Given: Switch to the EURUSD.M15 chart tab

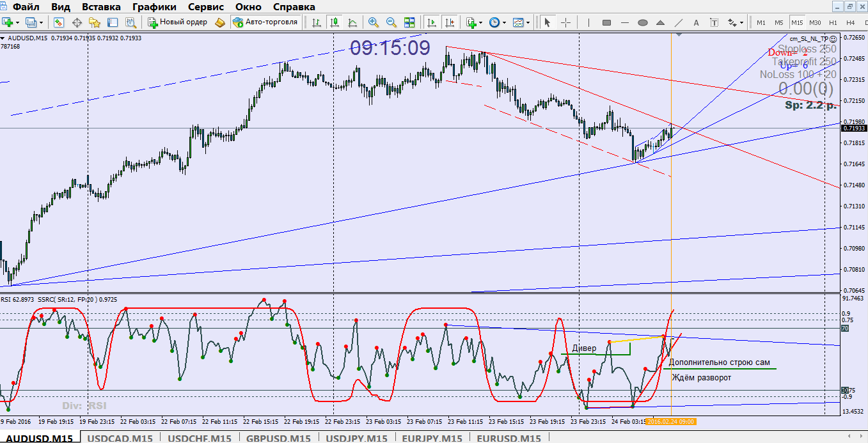Looking at the screenshot, I should coord(509,438).
